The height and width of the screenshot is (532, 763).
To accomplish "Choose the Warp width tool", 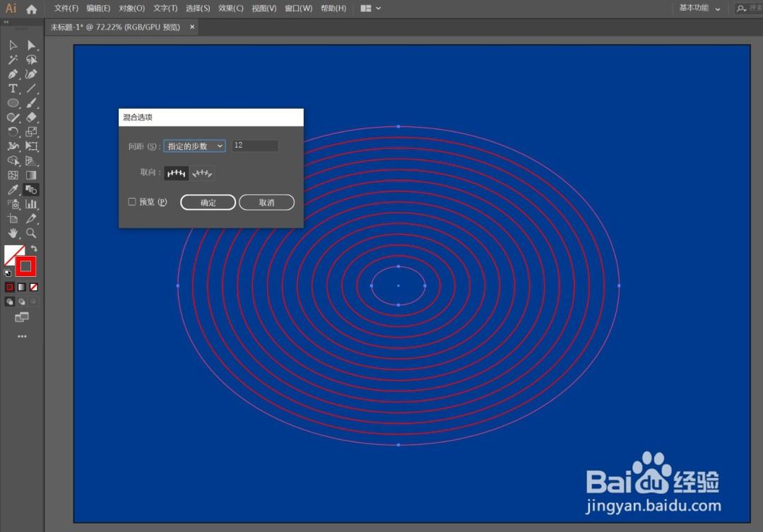I will [13, 146].
